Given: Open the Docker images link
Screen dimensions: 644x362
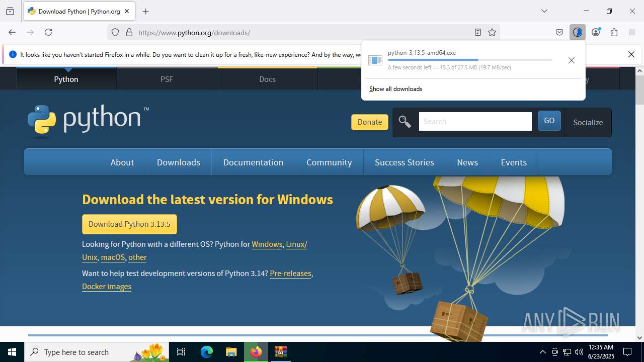Looking at the screenshot, I should 107,287.
